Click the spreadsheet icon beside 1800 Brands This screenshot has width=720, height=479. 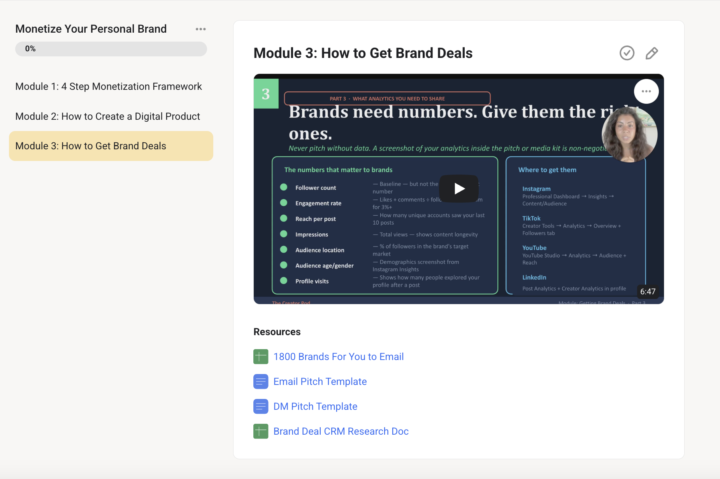(261, 356)
